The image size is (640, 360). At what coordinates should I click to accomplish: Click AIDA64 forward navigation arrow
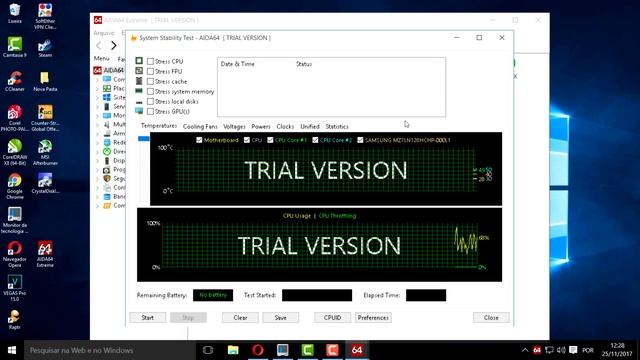tap(114, 45)
